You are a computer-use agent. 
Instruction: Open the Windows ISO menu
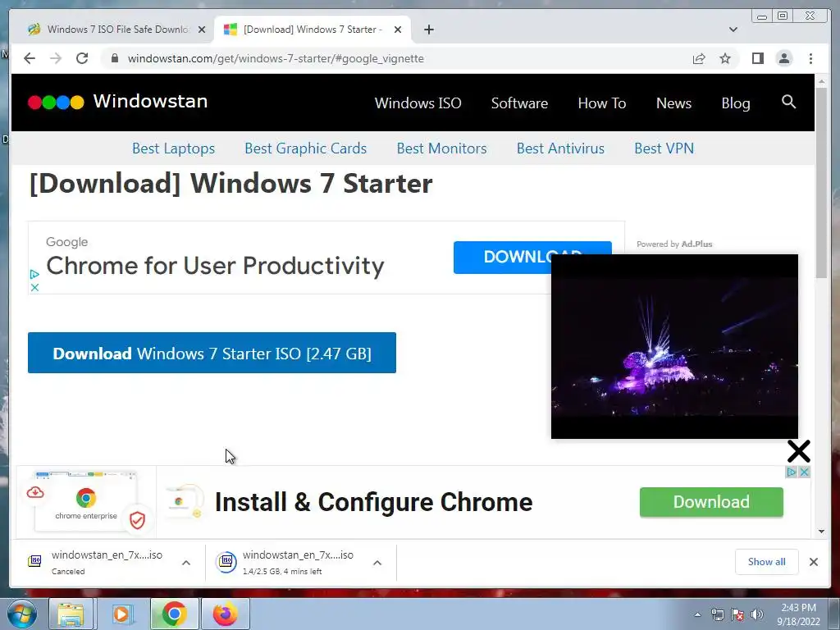pos(418,103)
